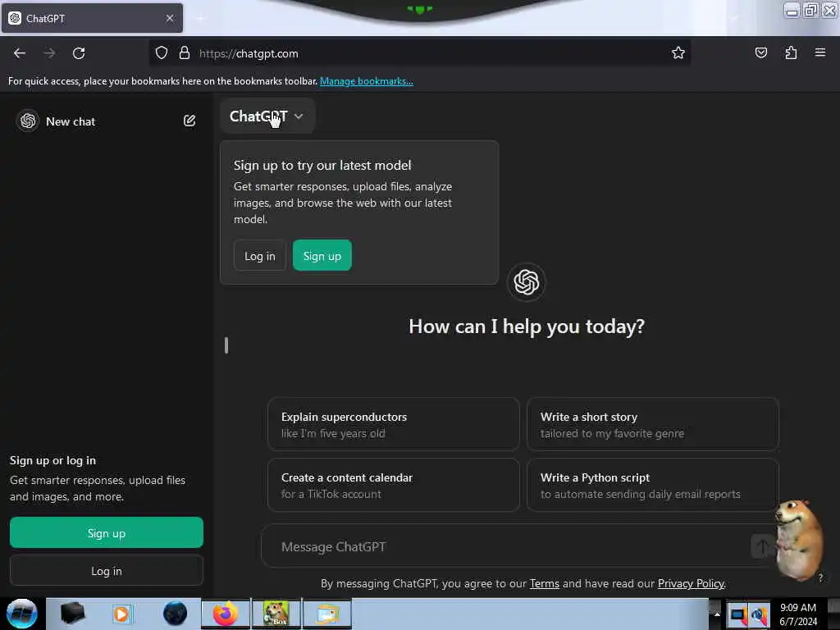Open the Terms link
This screenshot has width=840, height=630.
[545, 583]
